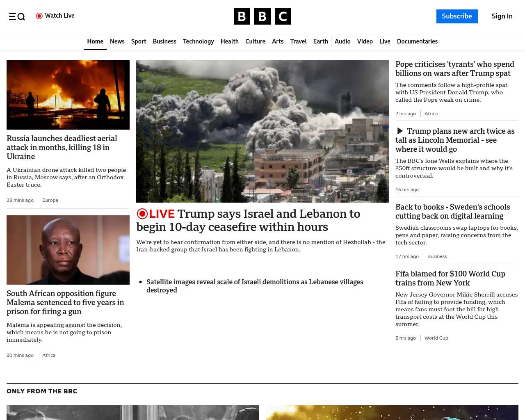
Task: Go to the Live tab
Action: tap(385, 41)
